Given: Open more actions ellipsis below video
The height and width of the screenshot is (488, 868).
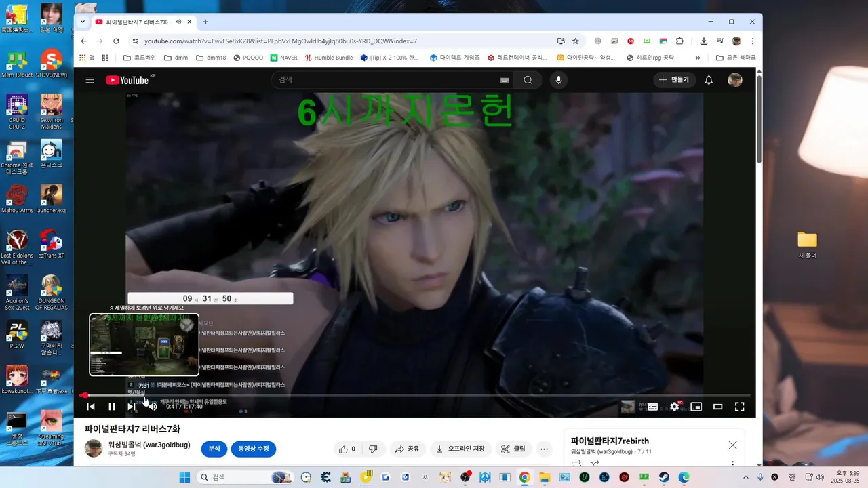Looking at the screenshot, I should (544, 449).
